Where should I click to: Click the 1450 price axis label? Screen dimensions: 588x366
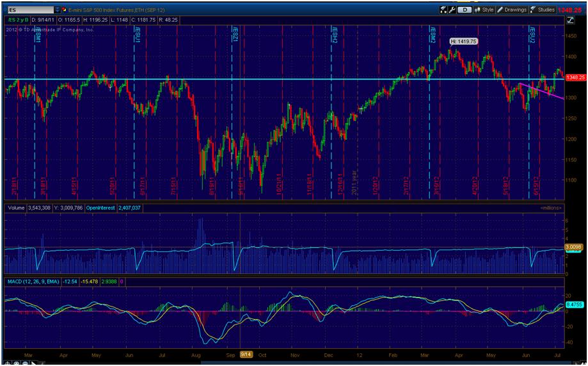[571, 36]
